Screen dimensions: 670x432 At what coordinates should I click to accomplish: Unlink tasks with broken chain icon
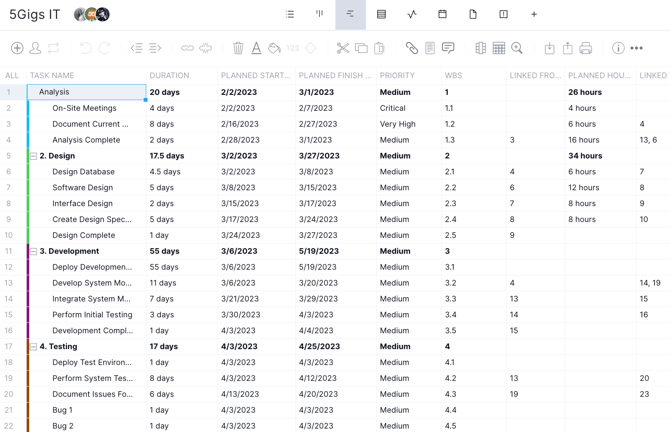coord(206,48)
